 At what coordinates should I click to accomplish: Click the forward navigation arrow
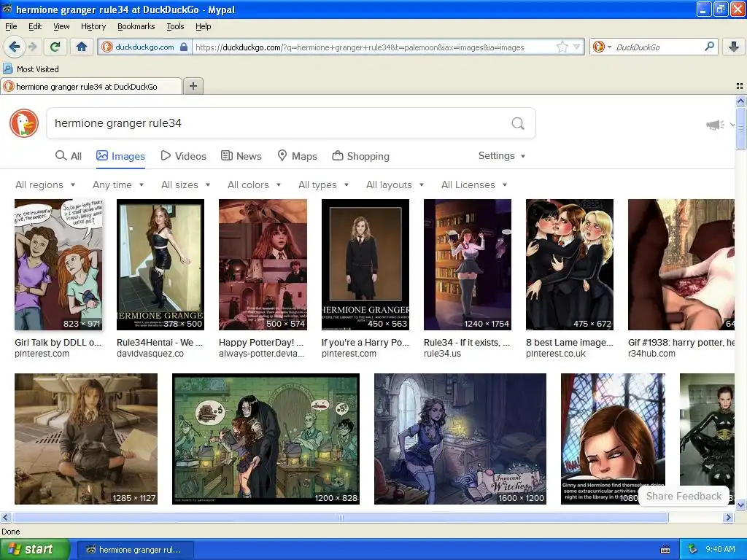coord(32,47)
